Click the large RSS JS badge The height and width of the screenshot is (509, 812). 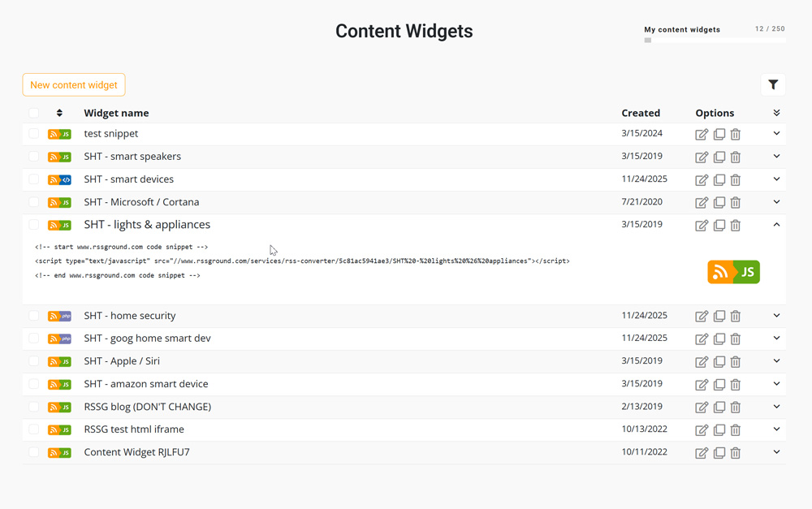[x=733, y=272]
